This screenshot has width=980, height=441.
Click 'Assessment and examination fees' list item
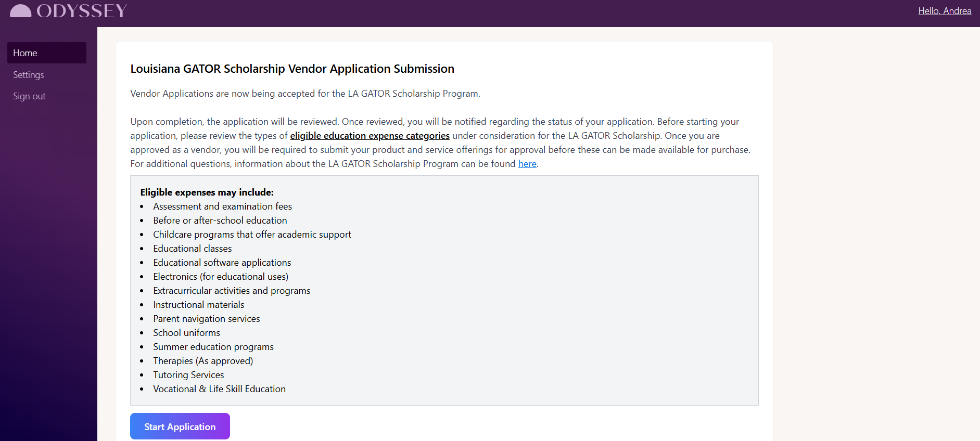pyautogui.click(x=222, y=206)
